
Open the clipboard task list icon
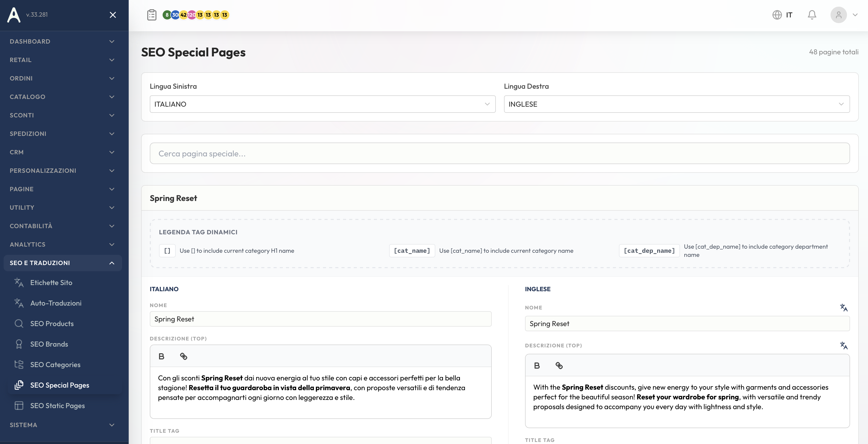pos(152,15)
